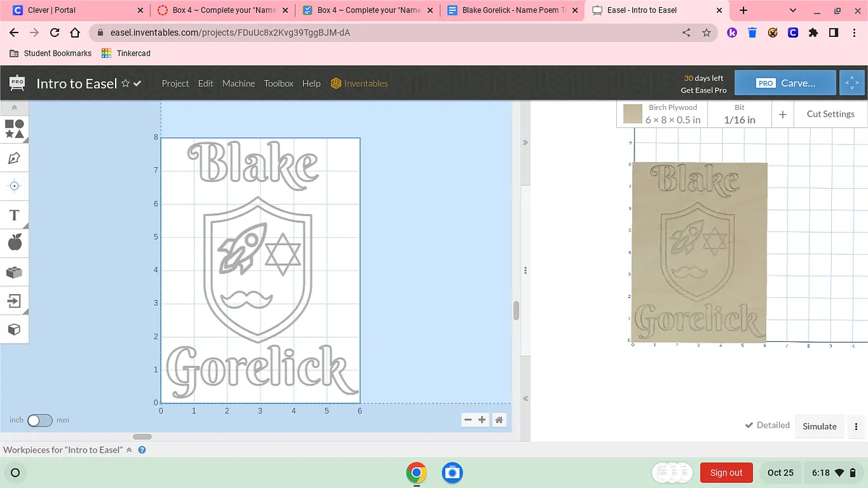Collapse preview pane with bottom chevrons
Viewport: 868px width, 488px height.
tap(525, 398)
